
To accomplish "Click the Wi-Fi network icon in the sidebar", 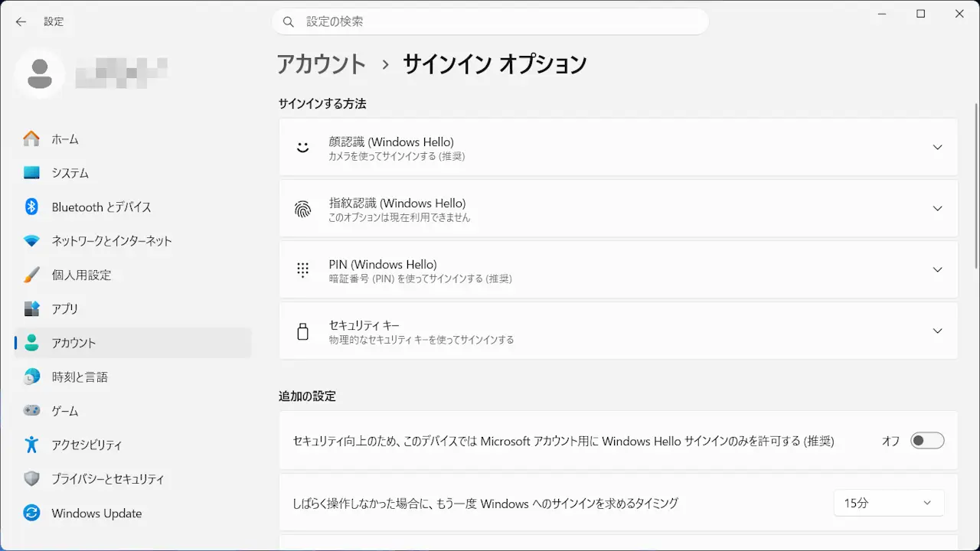I will [x=31, y=241].
